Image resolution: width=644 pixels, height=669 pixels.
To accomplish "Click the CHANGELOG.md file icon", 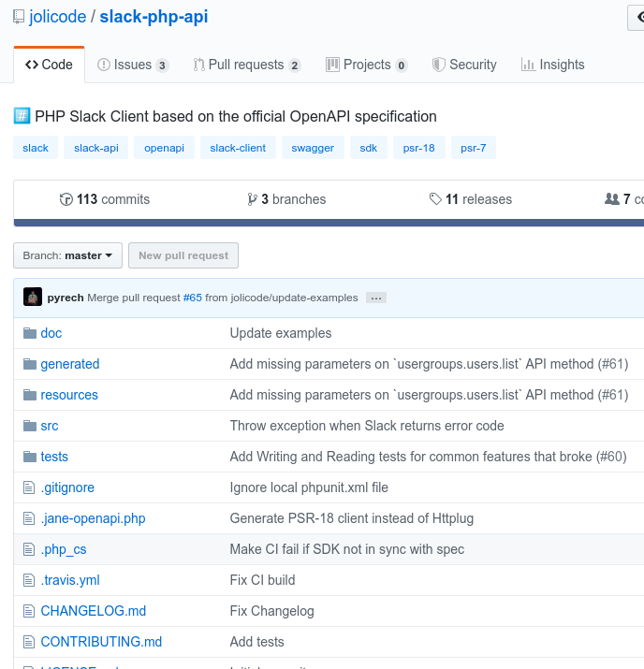I will point(29,611).
